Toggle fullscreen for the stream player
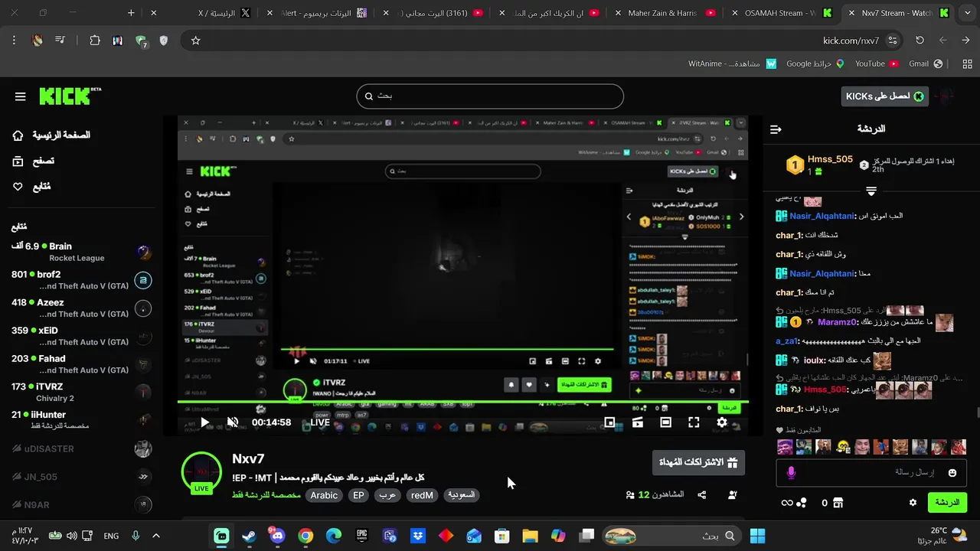 click(694, 422)
